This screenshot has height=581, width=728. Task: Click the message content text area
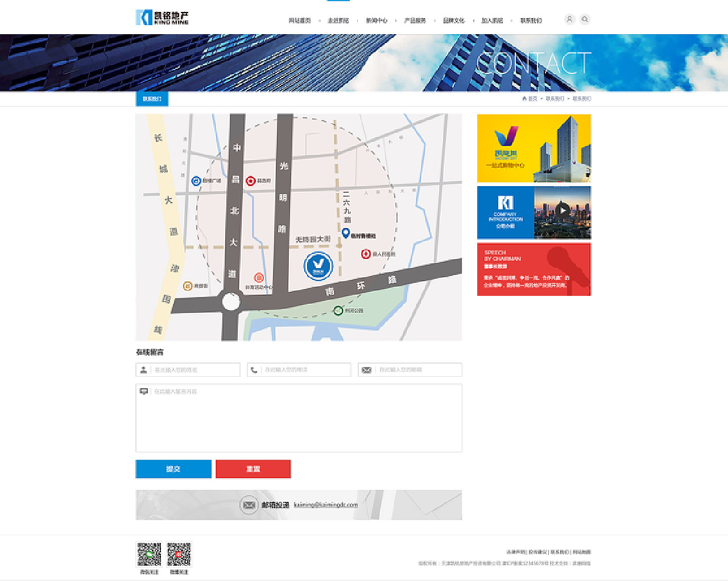pos(299,418)
